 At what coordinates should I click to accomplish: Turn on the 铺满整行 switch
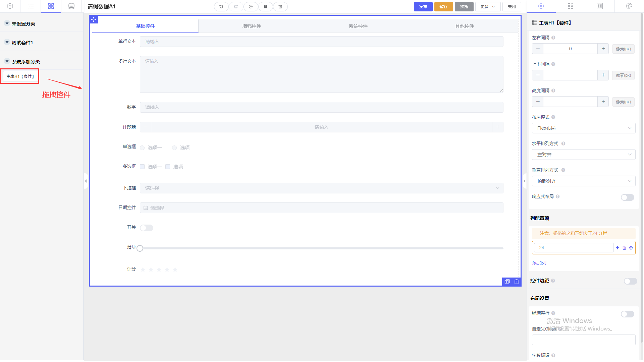(627, 314)
